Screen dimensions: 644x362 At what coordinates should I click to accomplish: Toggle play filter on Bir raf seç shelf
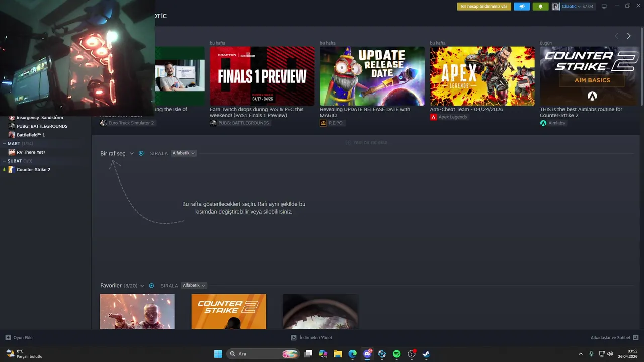[141, 153]
